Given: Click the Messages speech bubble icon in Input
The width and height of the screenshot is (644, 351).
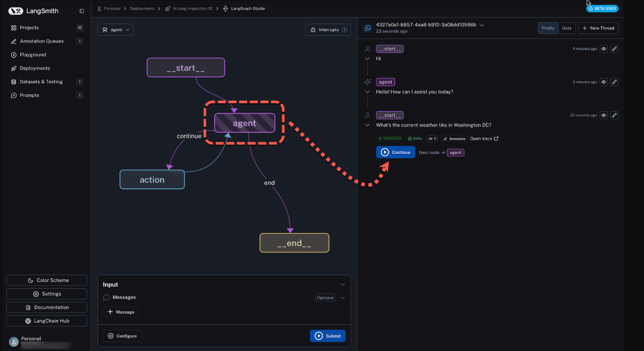Looking at the screenshot, I should point(107,298).
